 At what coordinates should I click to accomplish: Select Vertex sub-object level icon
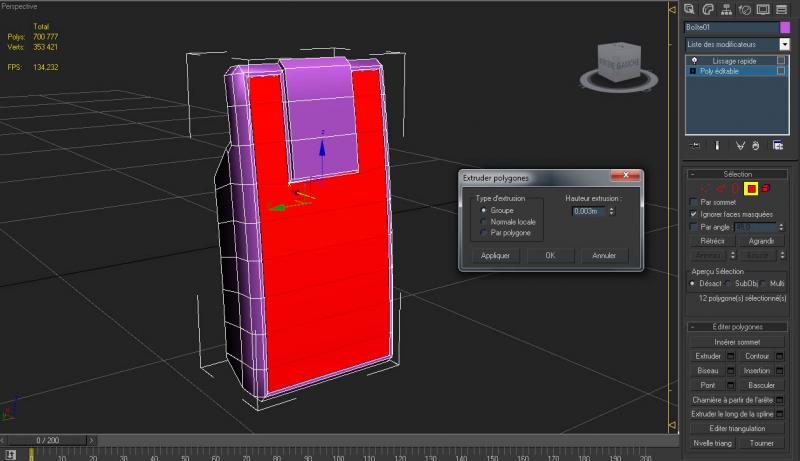coord(706,189)
